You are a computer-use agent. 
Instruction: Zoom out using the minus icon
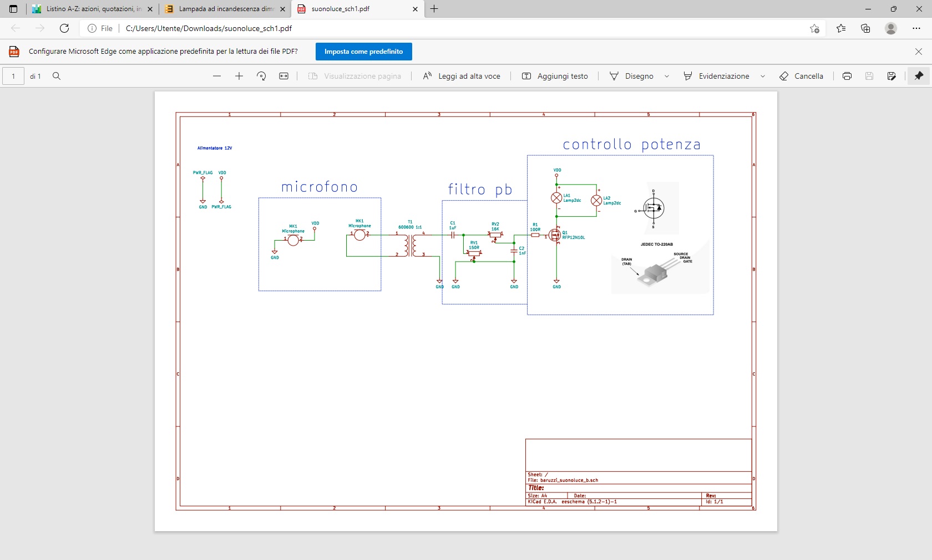click(217, 76)
